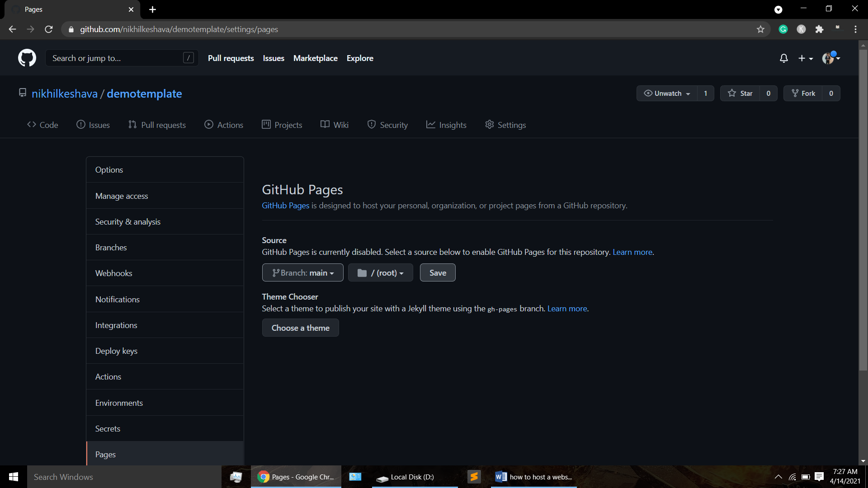
Task: Open Windows action center icon
Action: point(819,477)
